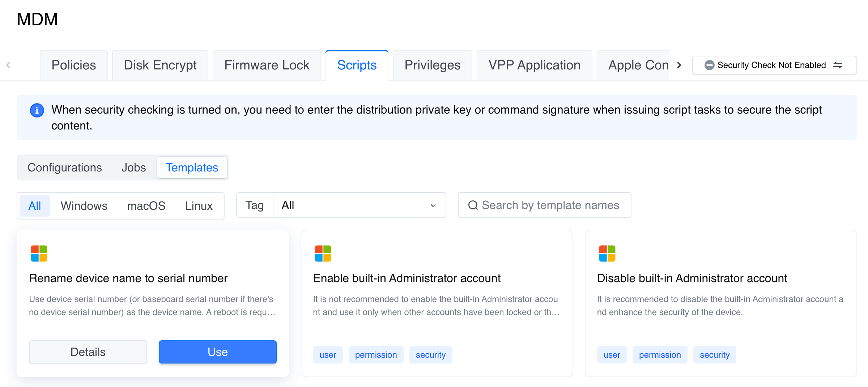Filter templates by Windows platform
The image size is (868, 387).
[x=84, y=206]
